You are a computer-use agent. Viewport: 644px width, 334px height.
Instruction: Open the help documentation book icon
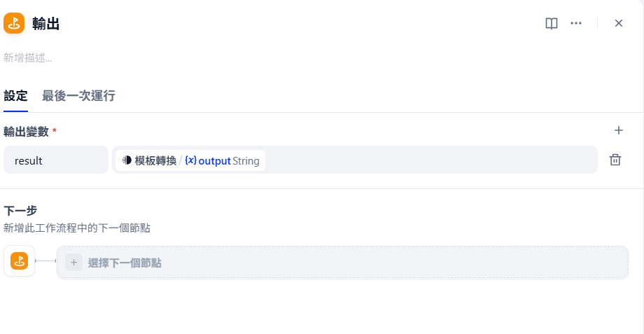[551, 23]
